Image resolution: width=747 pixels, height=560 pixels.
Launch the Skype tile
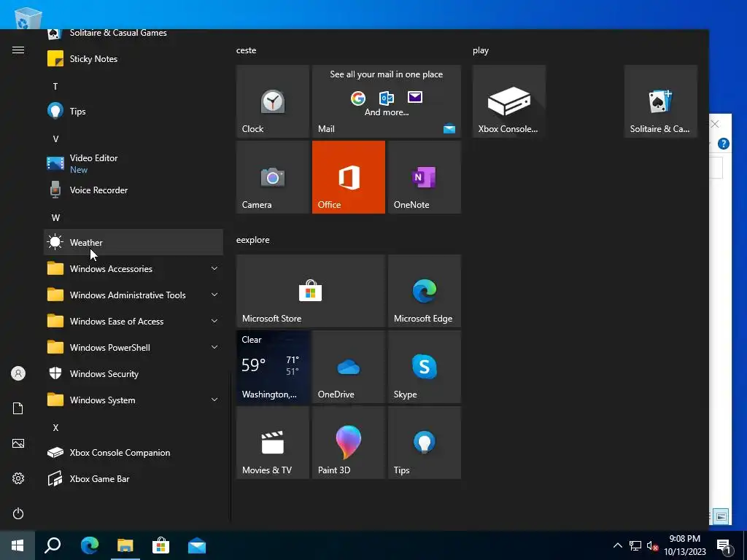point(425,367)
